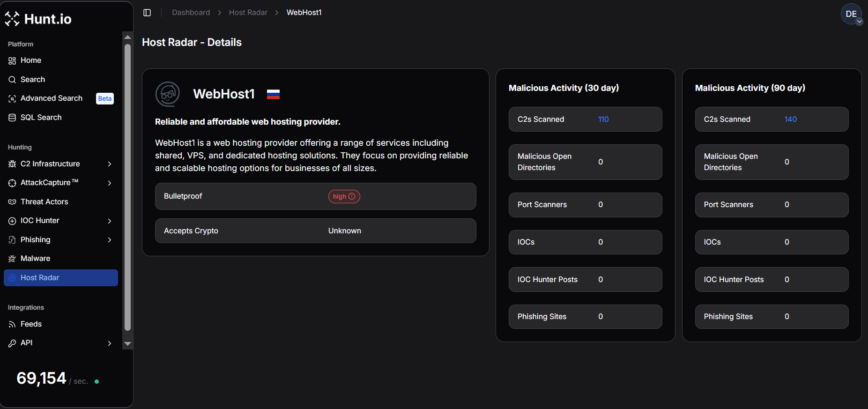Expand the IOC Hunter section
Image resolution: width=868 pixels, height=409 pixels.
pos(109,221)
